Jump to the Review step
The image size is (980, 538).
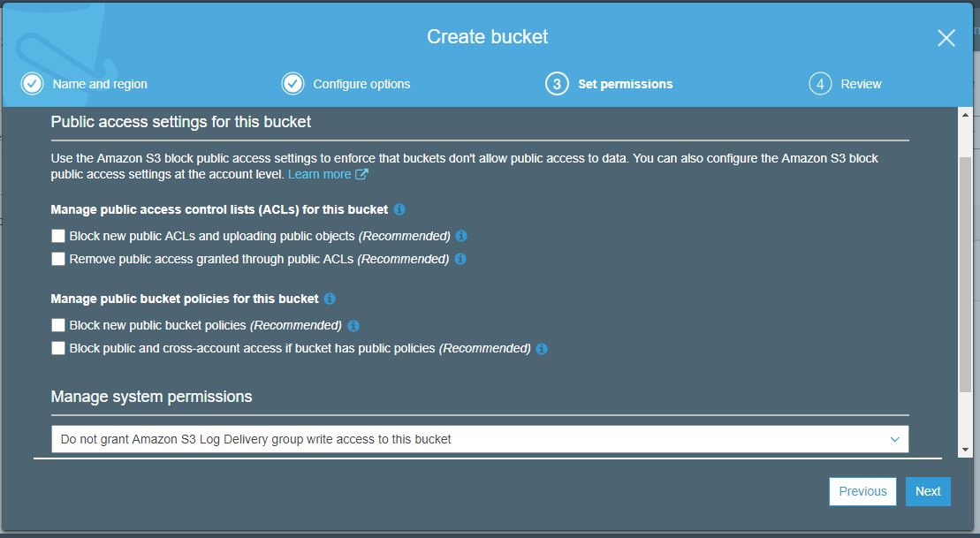862,84
